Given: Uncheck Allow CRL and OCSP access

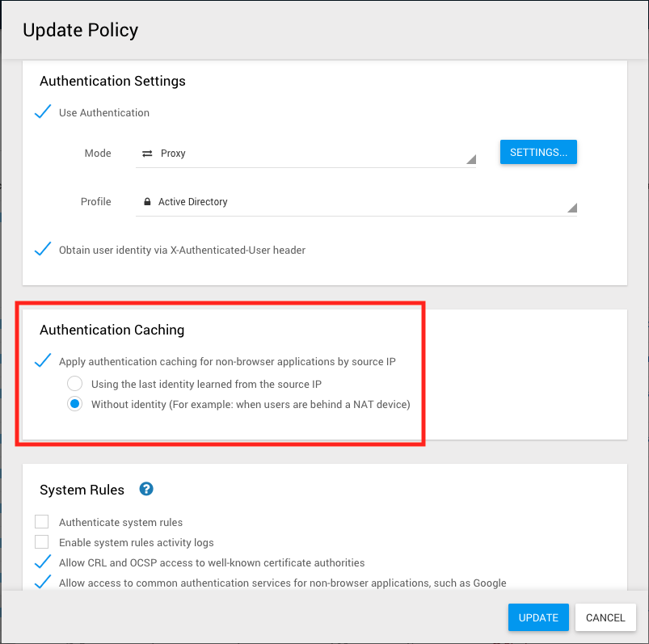Looking at the screenshot, I should (x=44, y=562).
